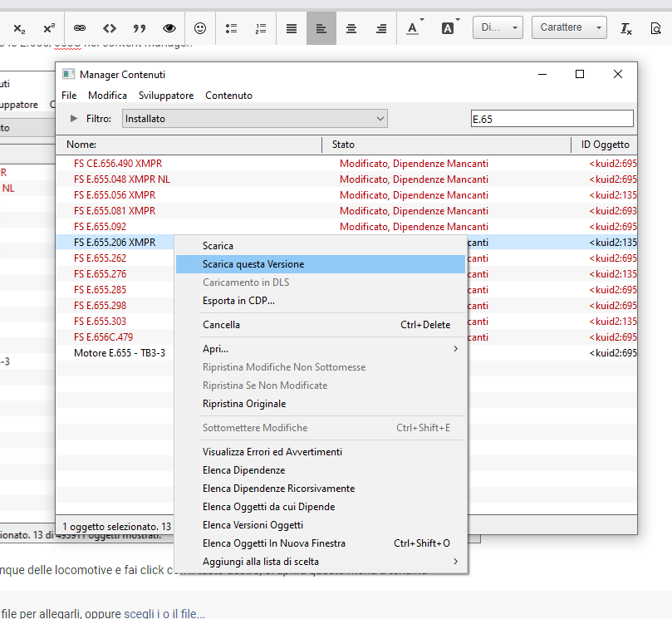Expand the Apri... submenu
Image resolution: width=672 pixels, height=619 pixels.
pyautogui.click(x=321, y=348)
